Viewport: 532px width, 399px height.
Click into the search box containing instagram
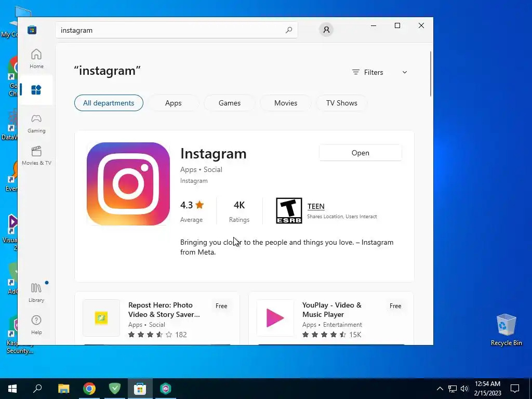coord(177,30)
